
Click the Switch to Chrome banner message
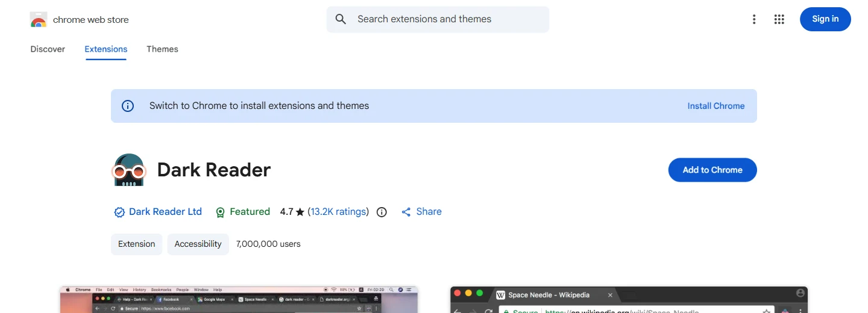[259, 106]
